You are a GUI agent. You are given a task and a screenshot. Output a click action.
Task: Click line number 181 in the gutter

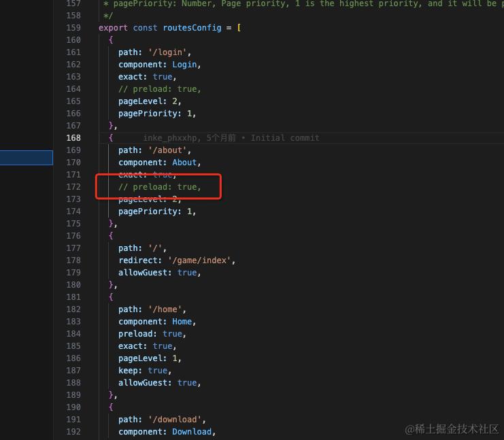73,297
